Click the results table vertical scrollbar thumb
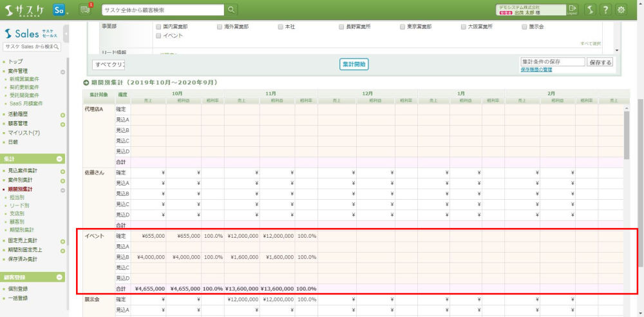 coord(627,135)
